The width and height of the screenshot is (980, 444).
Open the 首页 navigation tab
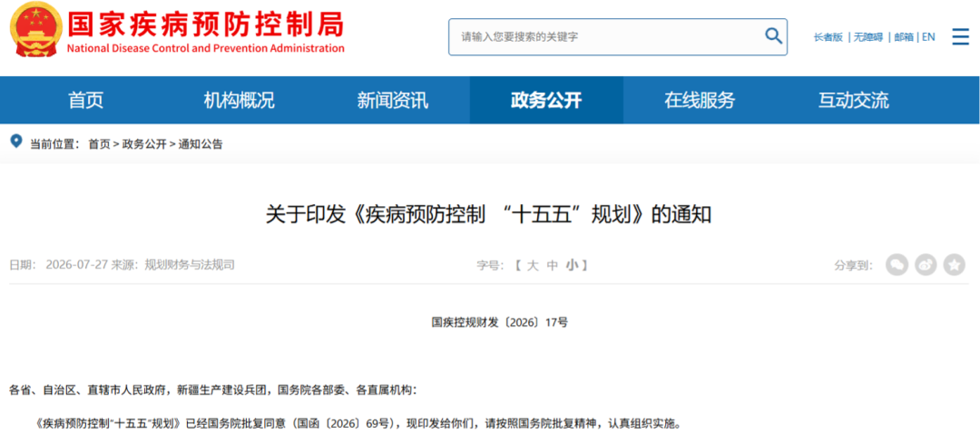point(86,100)
